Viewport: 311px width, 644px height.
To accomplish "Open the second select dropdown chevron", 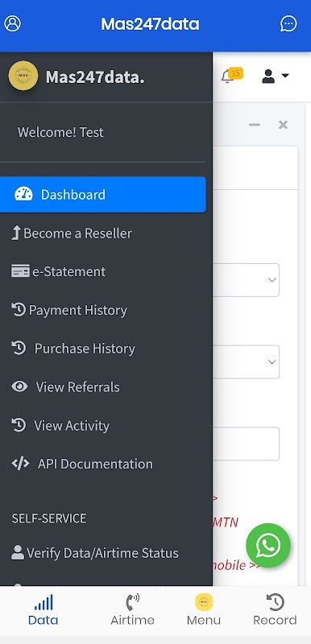I will pyautogui.click(x=272, y=361).
